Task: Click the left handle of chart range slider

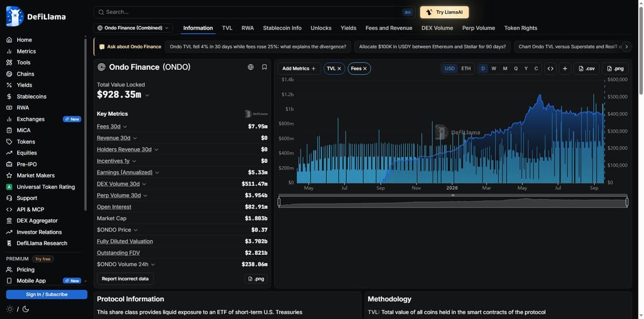Action: tap(279, 202)
